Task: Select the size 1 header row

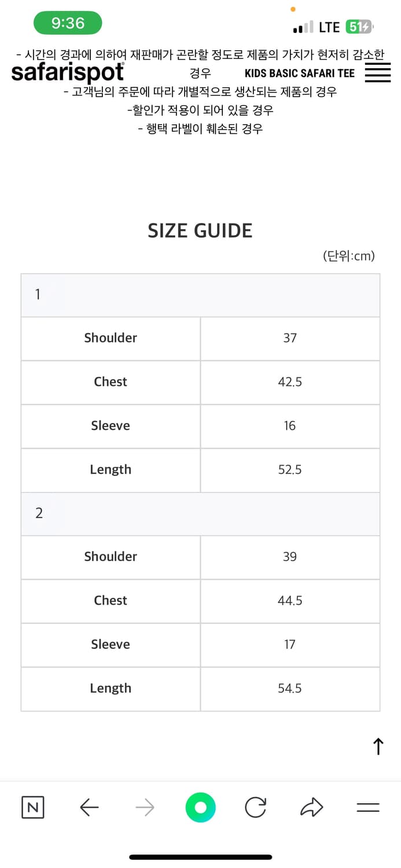Action: (200, 295)
